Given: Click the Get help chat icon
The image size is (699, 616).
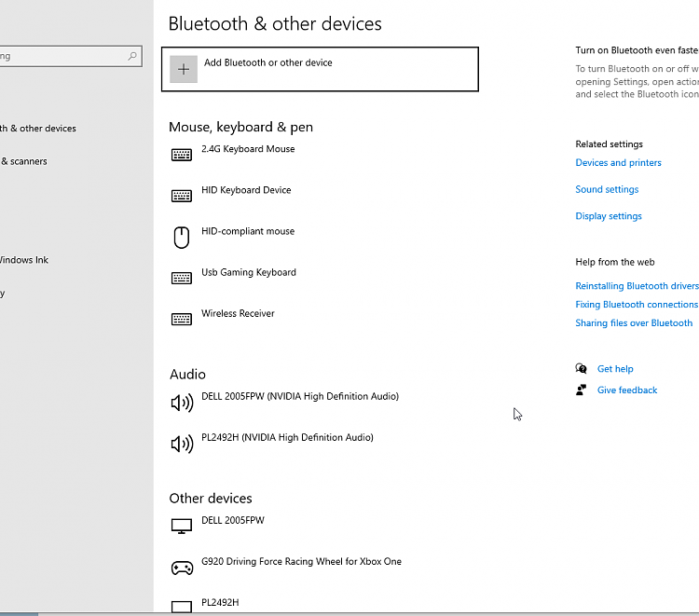Looking at the screenshot, I should pyautogui.click(x=581, y=369).
